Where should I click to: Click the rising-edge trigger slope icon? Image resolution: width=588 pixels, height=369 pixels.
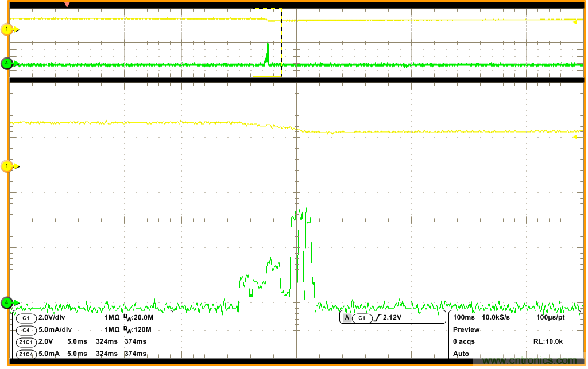point(377,318)
